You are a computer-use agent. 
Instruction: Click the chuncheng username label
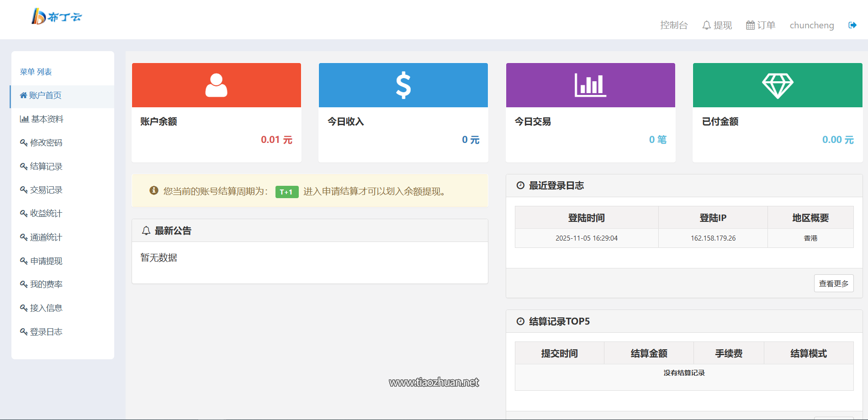pyautogui.click(x=811, y=26)
